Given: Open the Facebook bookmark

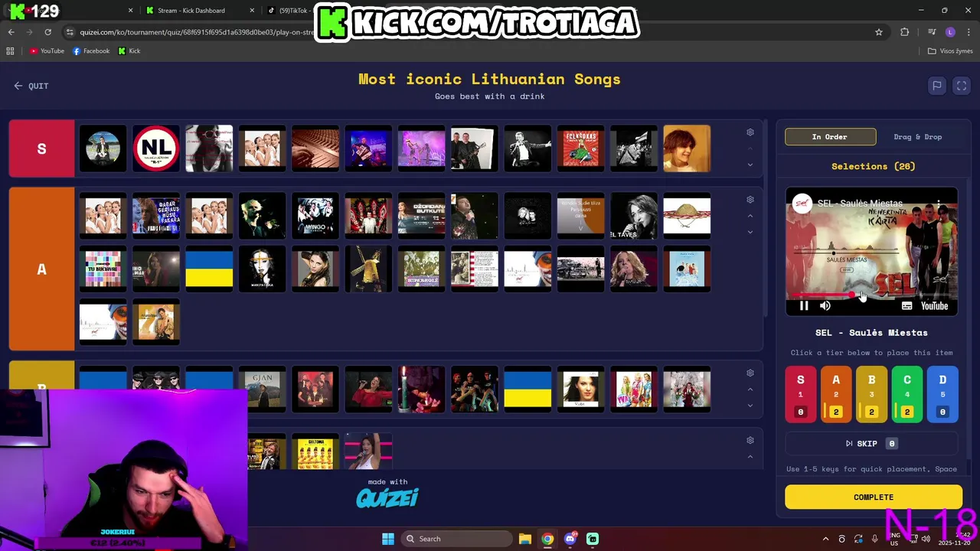Looking at the screenshot, I should (x=91, y=51).
